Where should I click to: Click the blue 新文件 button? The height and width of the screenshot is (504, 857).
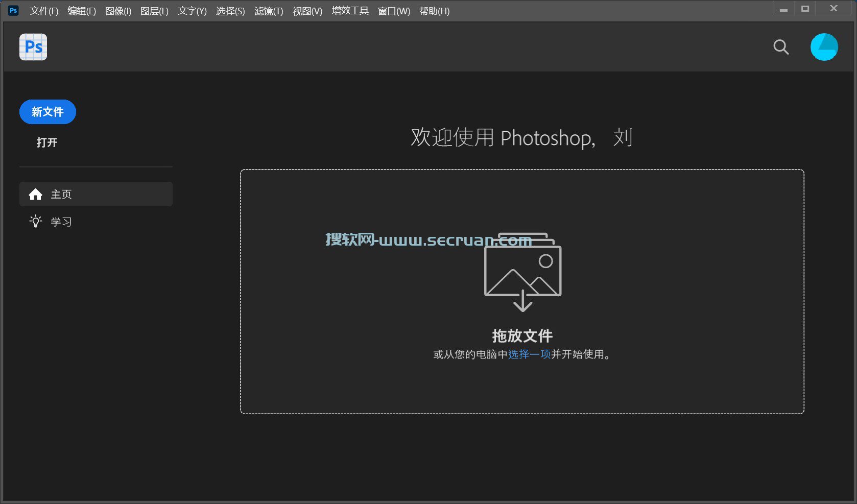pos(47,112)
